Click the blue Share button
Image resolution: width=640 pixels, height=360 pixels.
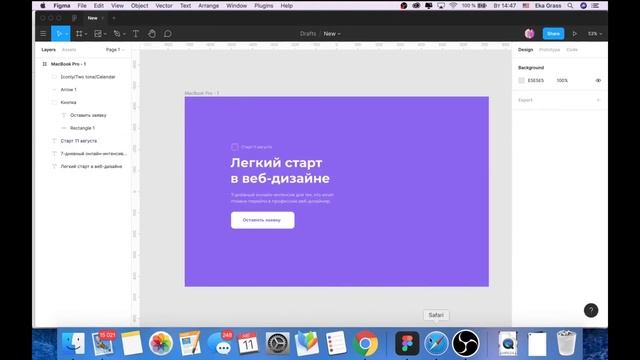pos(553,34)
